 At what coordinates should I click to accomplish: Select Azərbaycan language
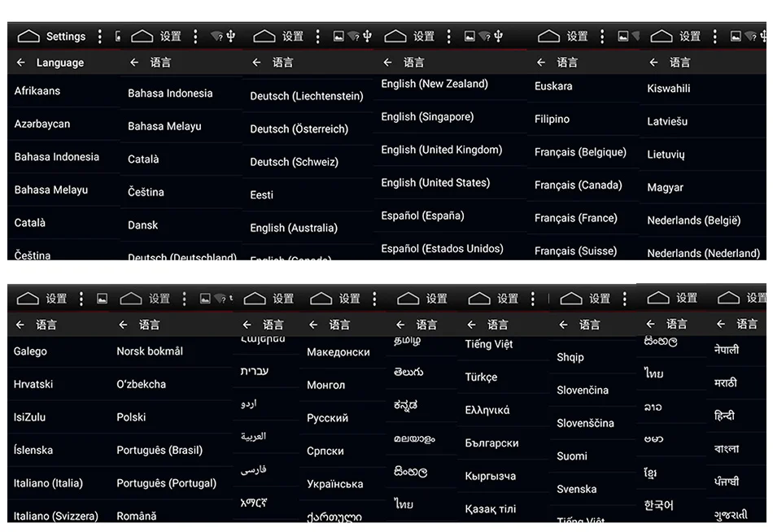pos(42,124)
